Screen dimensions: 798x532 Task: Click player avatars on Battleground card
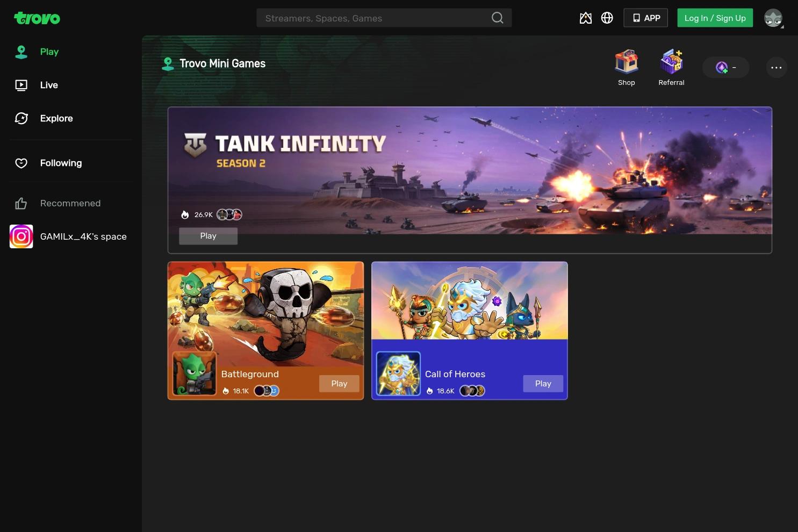[267, 391]
